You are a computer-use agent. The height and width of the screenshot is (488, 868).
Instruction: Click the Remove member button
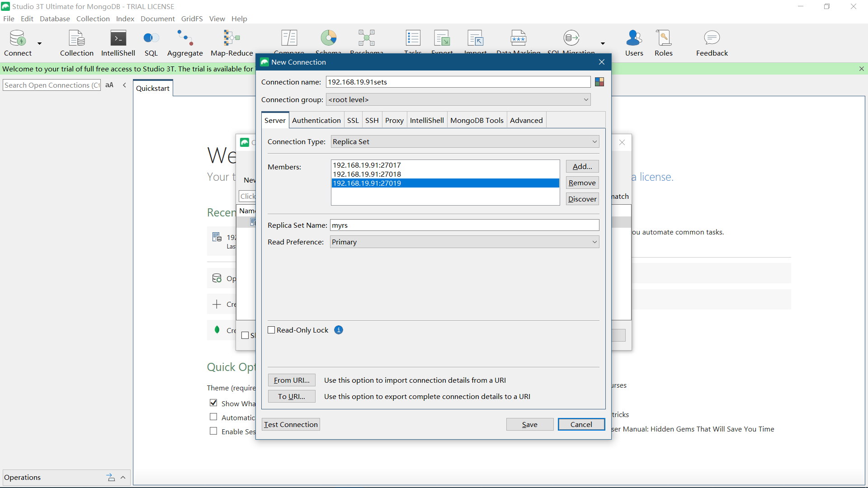tap(582, 183)
